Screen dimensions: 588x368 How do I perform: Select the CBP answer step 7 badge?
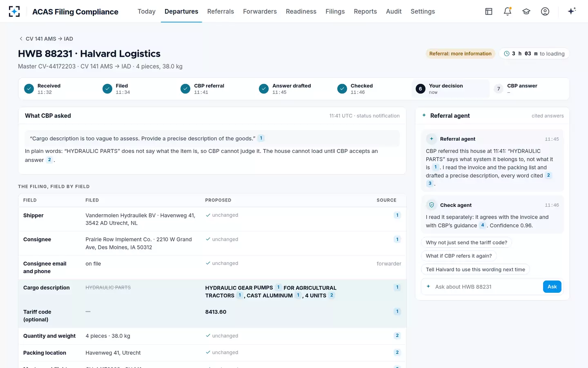pyautogui.click(x=499, y=89)
